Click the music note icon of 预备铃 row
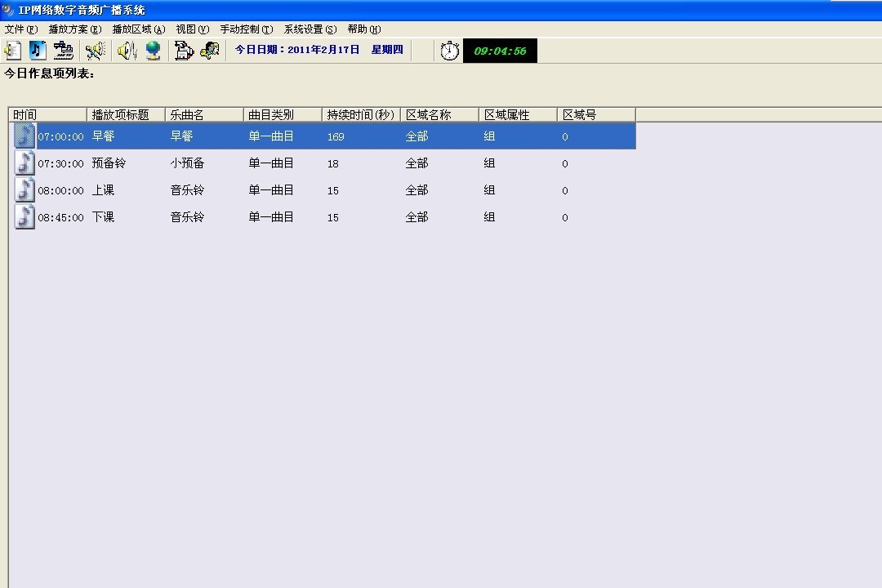The image size is (882, 588). pos(24,163)
